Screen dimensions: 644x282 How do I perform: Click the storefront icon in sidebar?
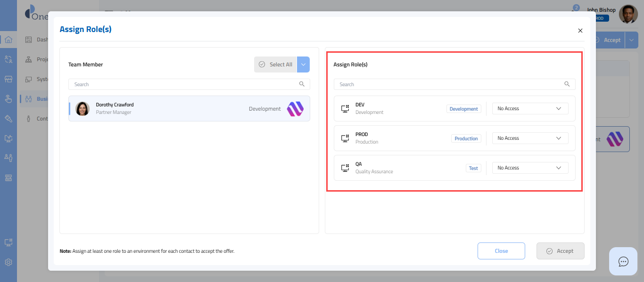click(8, 79)
